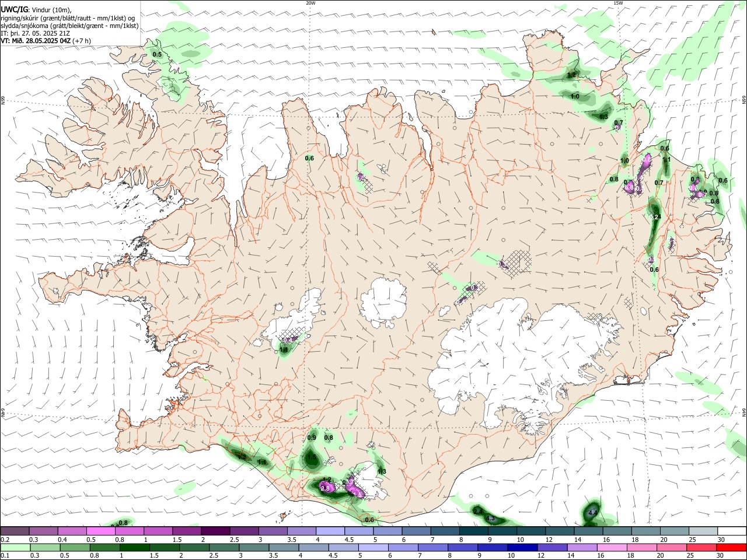Select the darkest purple 2–2.5 swatch in top legend row

pyautogui.click(x=215, y=531)
